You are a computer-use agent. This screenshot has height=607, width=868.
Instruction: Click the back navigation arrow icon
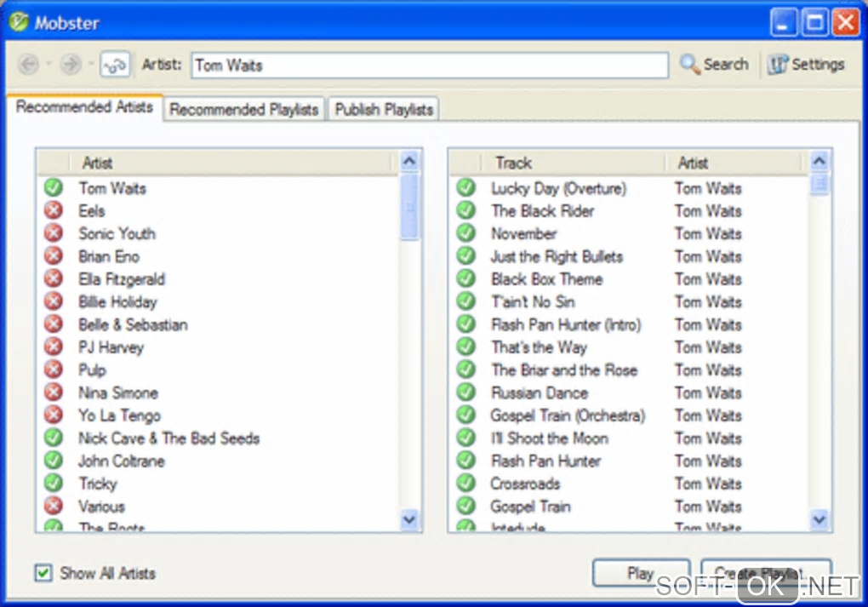(x=28, y=64)
